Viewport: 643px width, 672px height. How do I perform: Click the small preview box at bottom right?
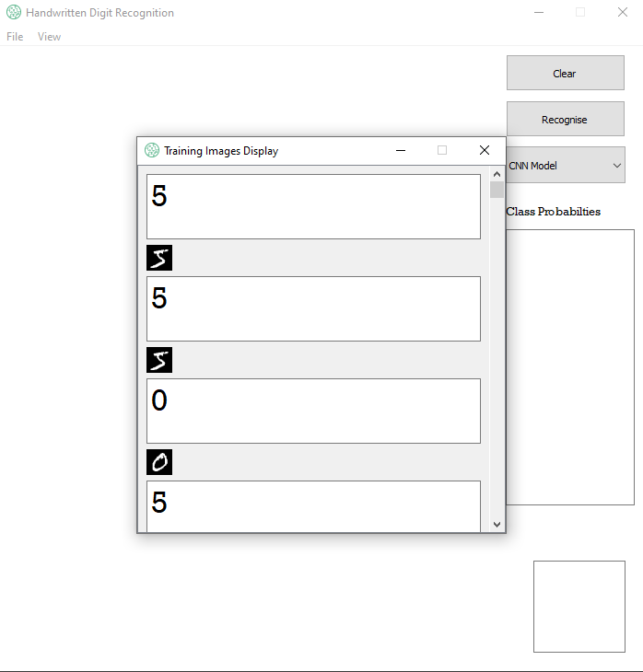point(579,607)
